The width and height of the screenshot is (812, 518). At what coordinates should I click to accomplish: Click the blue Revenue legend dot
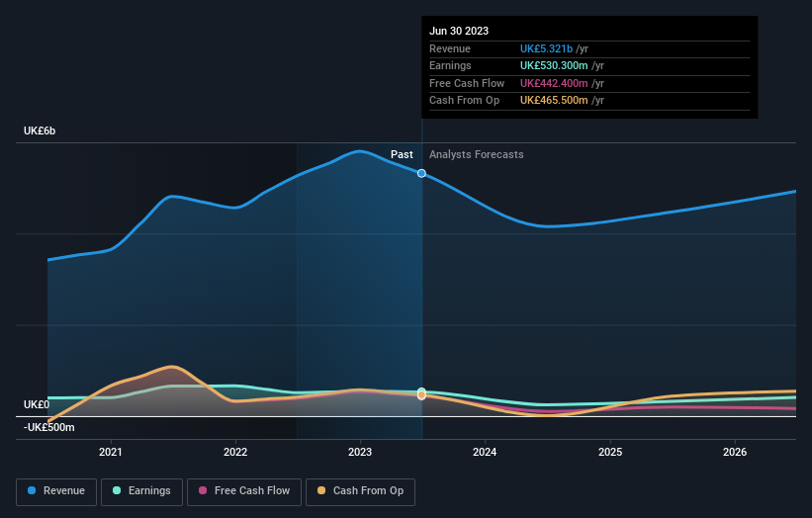coord(32,490)
